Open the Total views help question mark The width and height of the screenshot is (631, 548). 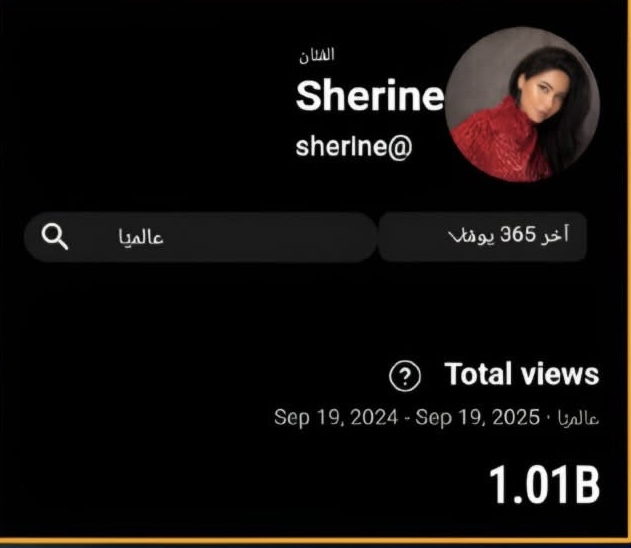click(405, 376)
